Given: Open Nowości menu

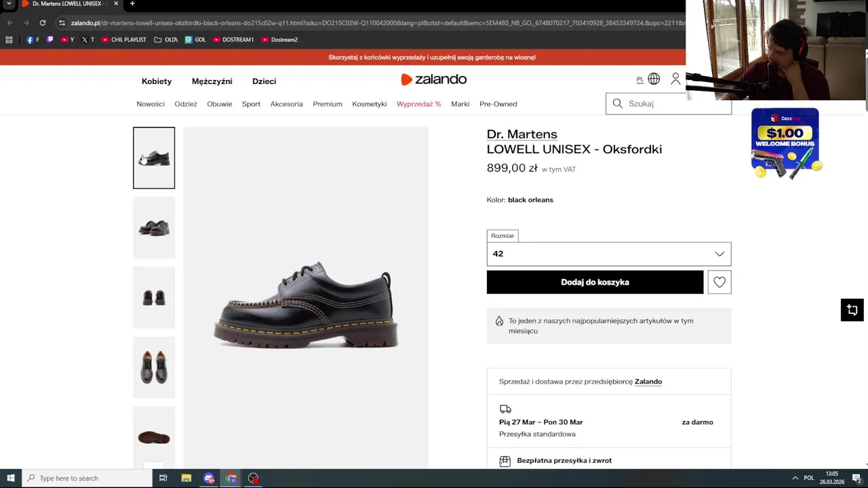Looking at the screenshot, I should 151,104.
